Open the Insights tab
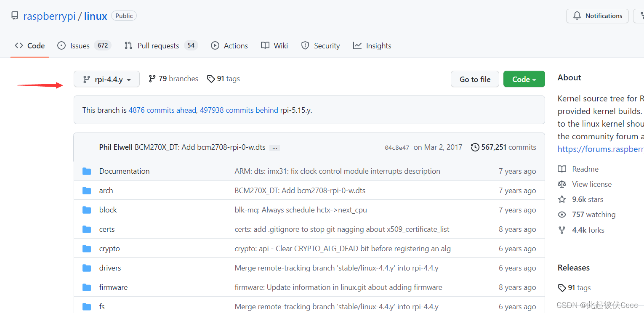The image size is (644, 313). [372, 45]
